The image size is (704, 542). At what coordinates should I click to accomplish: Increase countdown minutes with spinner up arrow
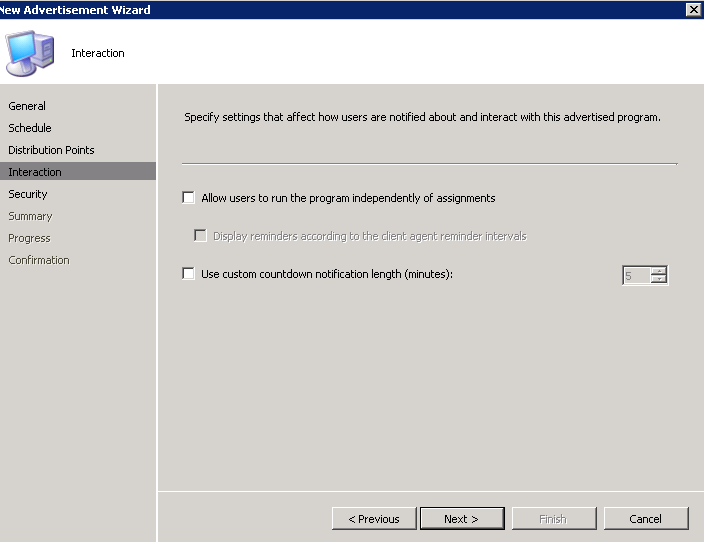coord(659,270)
